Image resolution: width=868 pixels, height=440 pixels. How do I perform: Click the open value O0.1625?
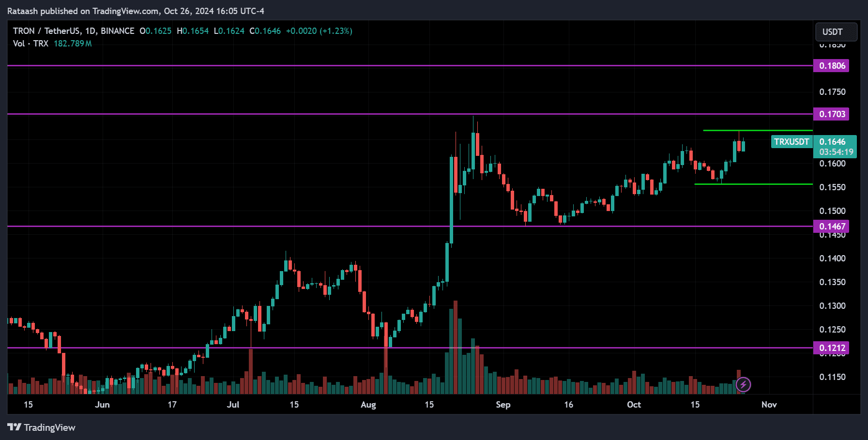[155, 31]
